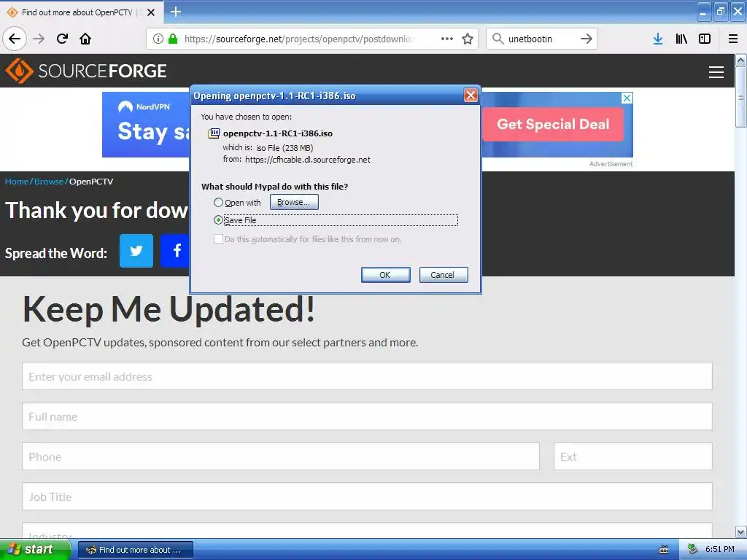Select the Save File radio option
Screen dimensions: 747x560
pos(218,220)
